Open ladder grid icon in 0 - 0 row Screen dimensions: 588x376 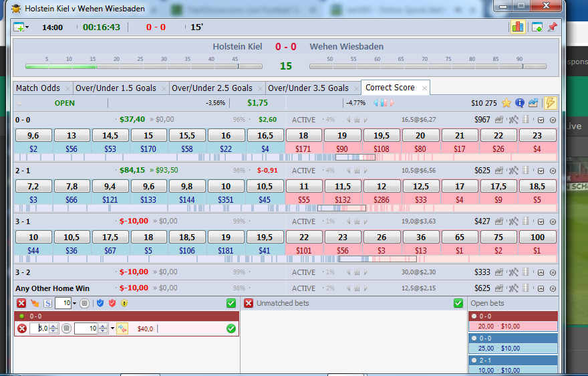(525, 120)
